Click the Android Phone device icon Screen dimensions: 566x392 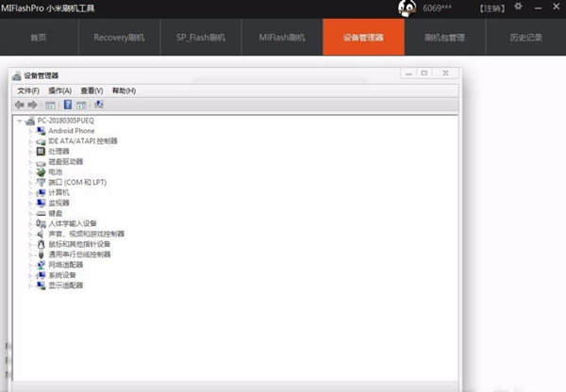click(42, 131)
